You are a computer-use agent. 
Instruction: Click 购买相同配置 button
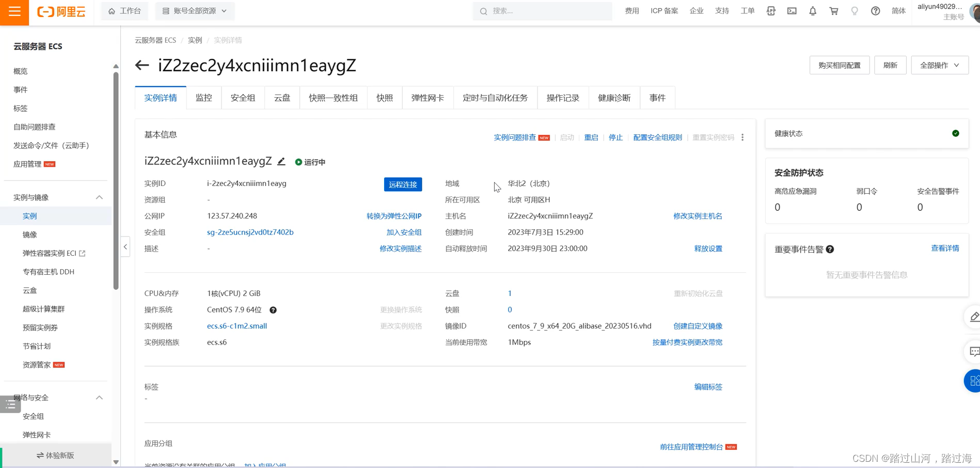pos(840,65)
